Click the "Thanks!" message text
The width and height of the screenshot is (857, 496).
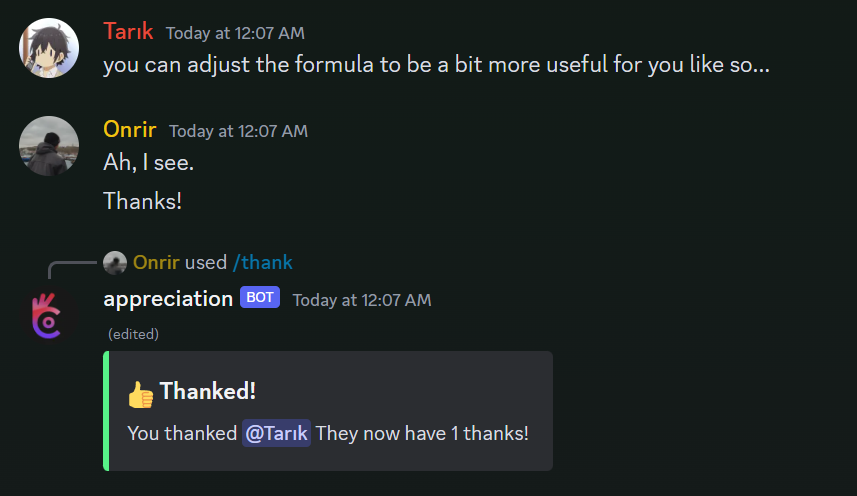[143, 201]
